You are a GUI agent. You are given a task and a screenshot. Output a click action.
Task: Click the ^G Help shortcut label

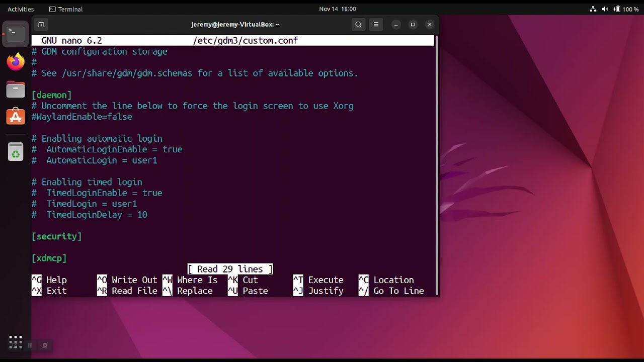[49, 280]
